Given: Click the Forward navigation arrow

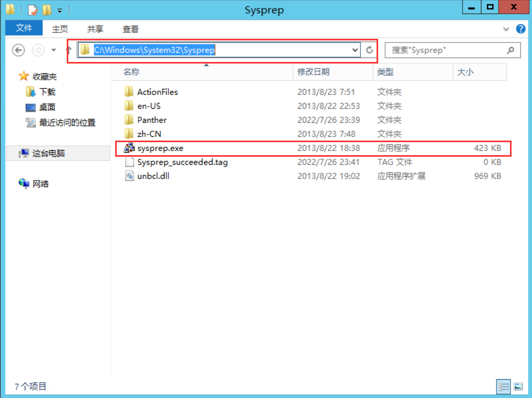Looking at the screenshot, I should [38, 50].
